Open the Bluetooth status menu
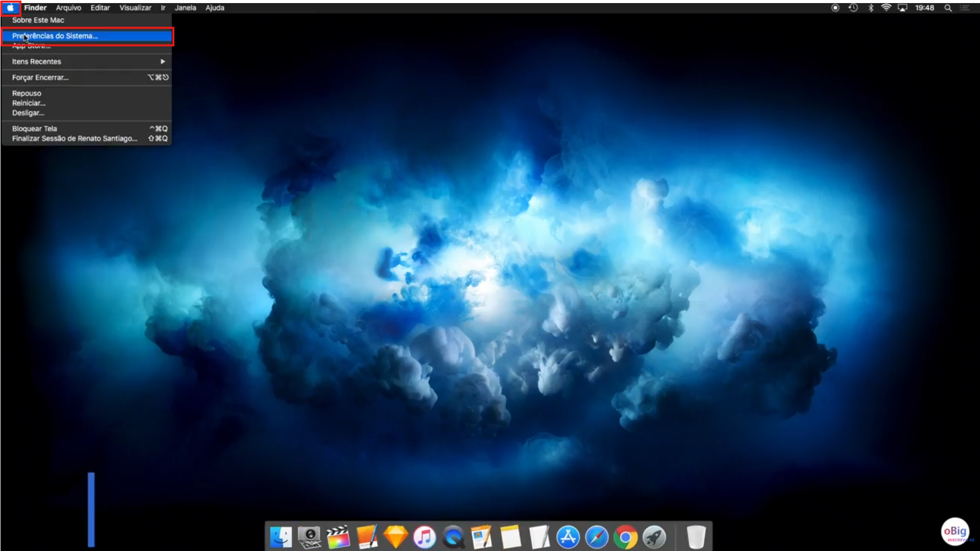The image size is (980, 551). (x=870, y=7)
